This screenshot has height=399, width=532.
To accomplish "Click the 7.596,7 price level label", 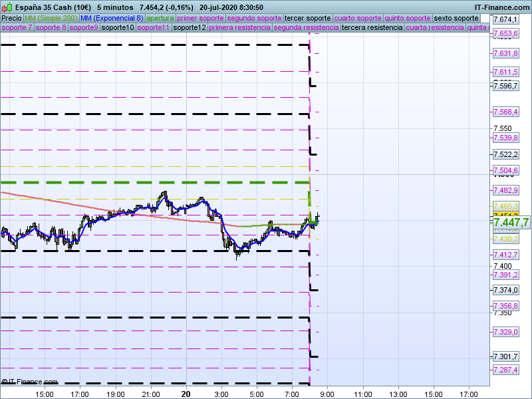I will [505, 86].
